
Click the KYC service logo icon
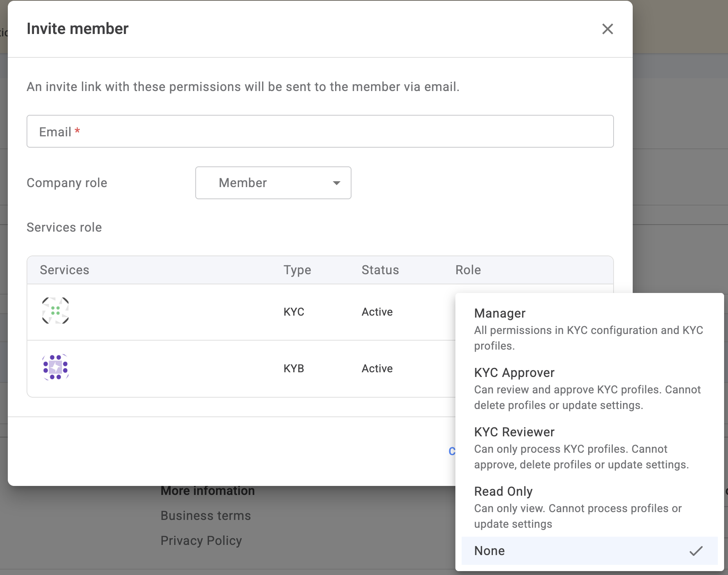[x=55, y=311]
